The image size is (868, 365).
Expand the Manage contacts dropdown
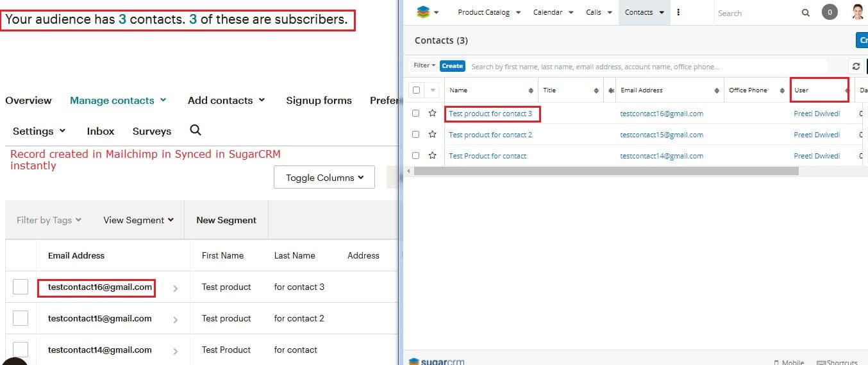click(x=118, y=100)
